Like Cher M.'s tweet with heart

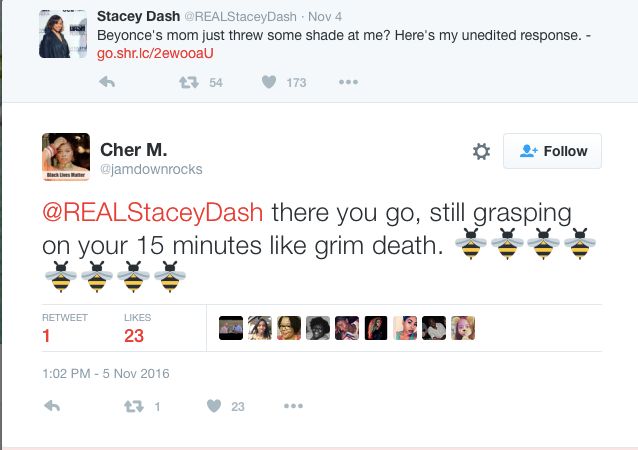coord(213,406)
